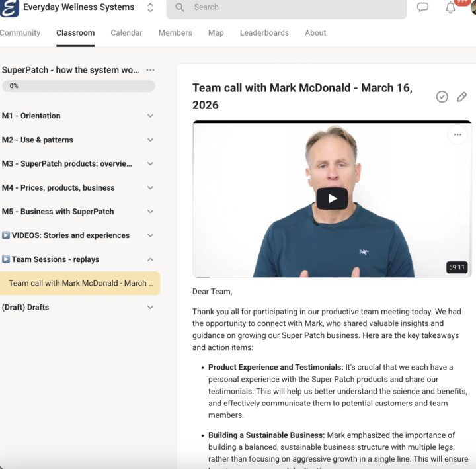476x469 pixels.
Task: Open the About tab
Action: coord(315,33)
